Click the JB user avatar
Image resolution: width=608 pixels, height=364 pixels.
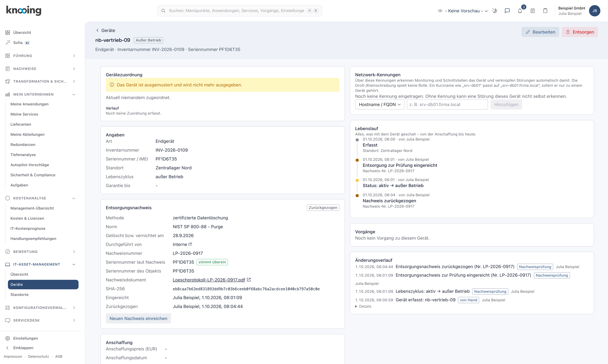(595, 11)
